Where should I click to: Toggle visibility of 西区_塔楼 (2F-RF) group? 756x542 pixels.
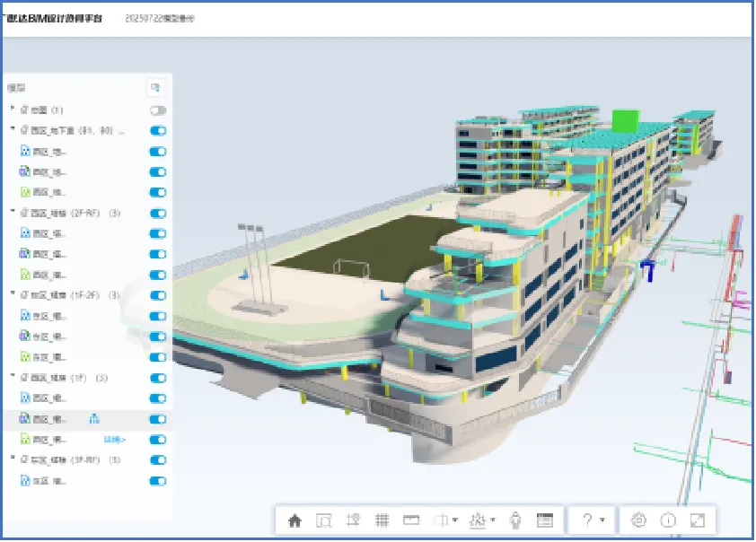(158, 213)
